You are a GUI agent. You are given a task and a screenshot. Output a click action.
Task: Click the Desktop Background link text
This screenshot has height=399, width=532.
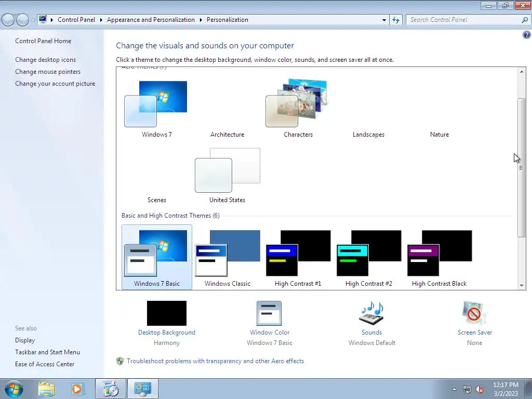167,332
